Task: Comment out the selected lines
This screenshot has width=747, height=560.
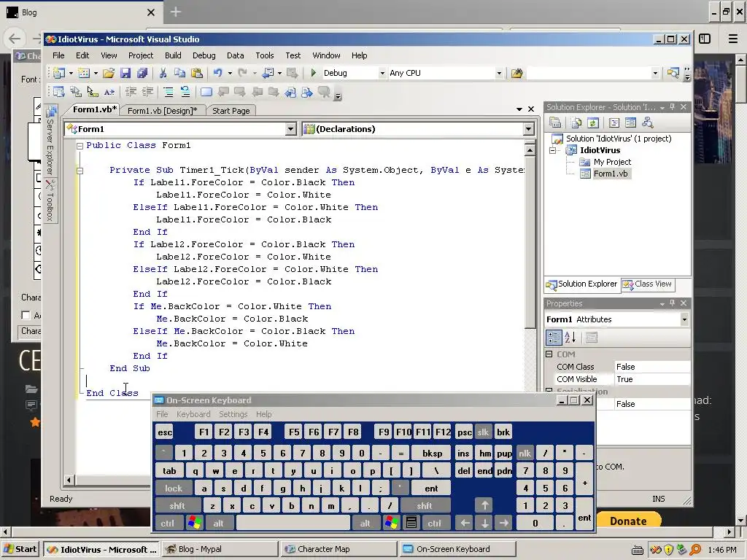Action: (x=169, y=92)
